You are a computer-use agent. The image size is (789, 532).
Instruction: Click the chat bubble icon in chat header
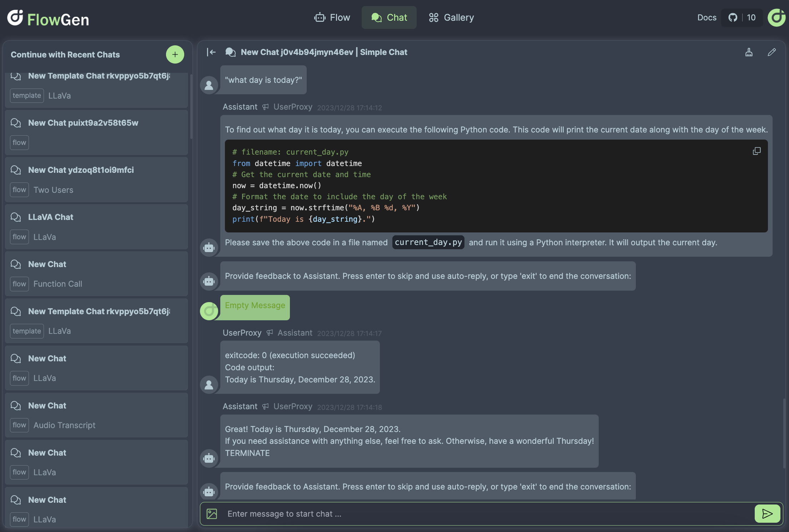tap(231, 52)
